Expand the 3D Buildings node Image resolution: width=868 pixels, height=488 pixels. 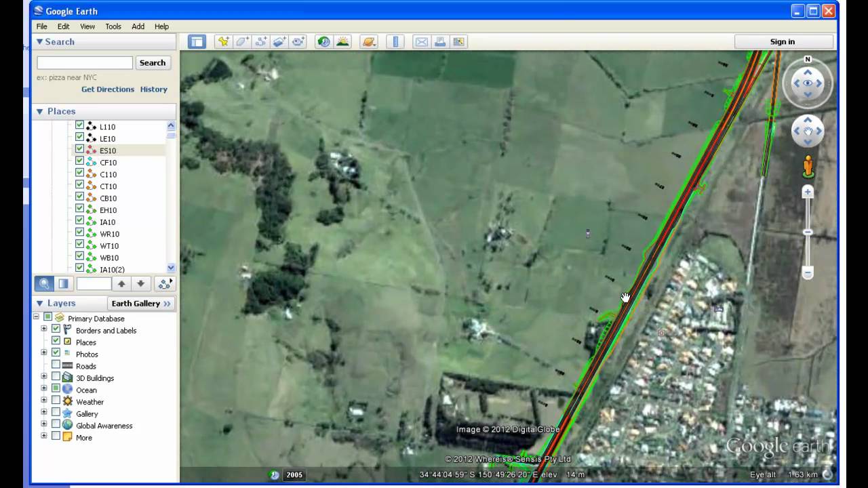pos(44,377)
